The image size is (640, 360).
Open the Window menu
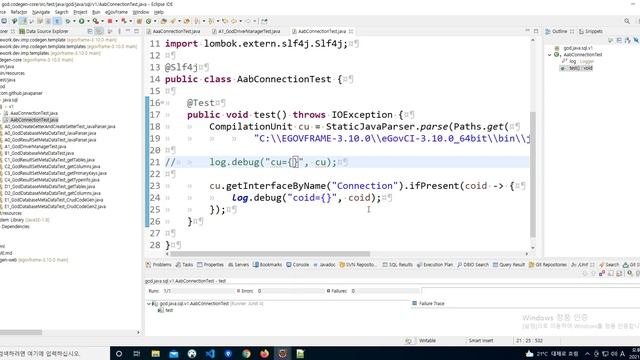point(141,12)
